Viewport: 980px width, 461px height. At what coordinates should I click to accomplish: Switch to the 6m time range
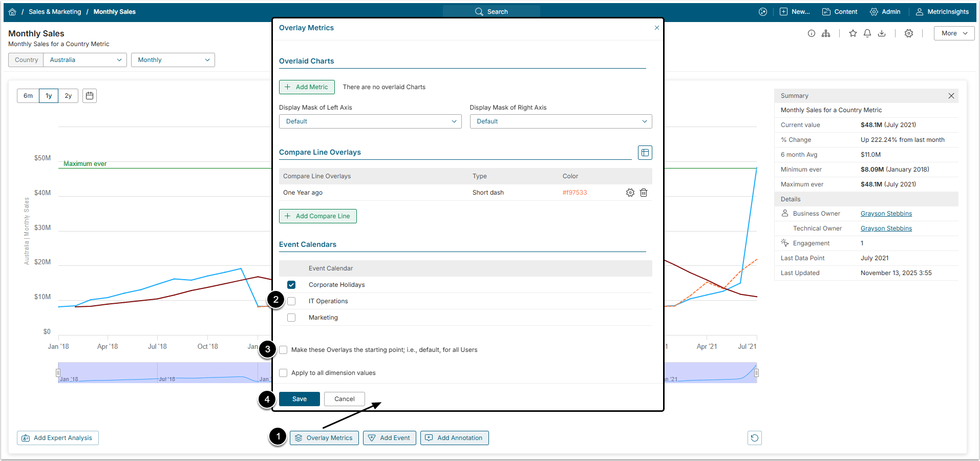point(28,96)
